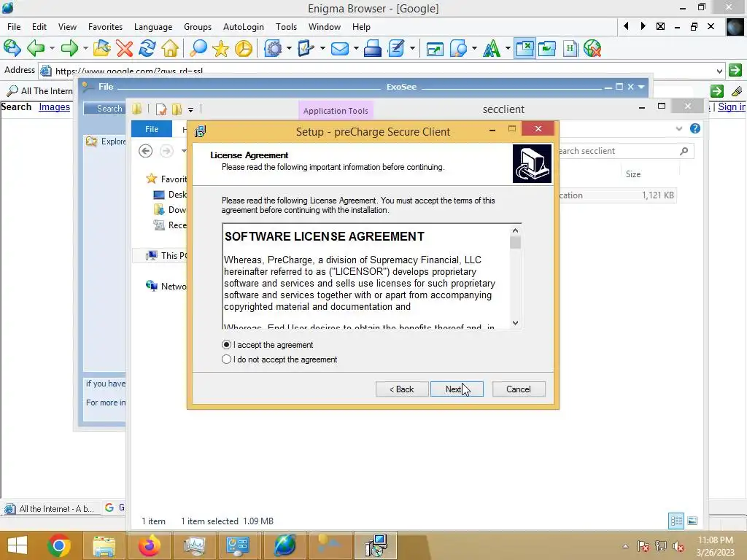This screenshot has width=747, height=560.
Task: Open Google Chrome from the taskbar
Action: pyautogui.click(x=59, y=545)
